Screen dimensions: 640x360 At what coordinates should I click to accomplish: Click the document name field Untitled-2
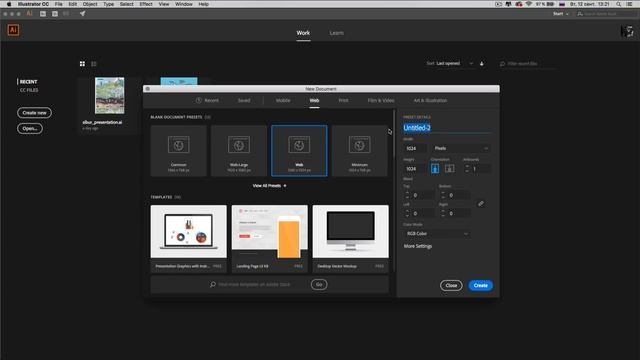point(447,128)
